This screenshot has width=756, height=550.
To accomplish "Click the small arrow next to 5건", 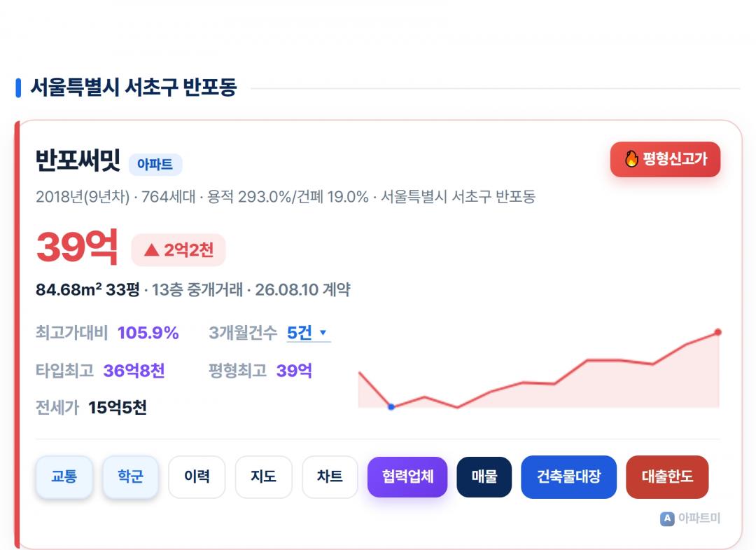I will [x=323, y=332].
